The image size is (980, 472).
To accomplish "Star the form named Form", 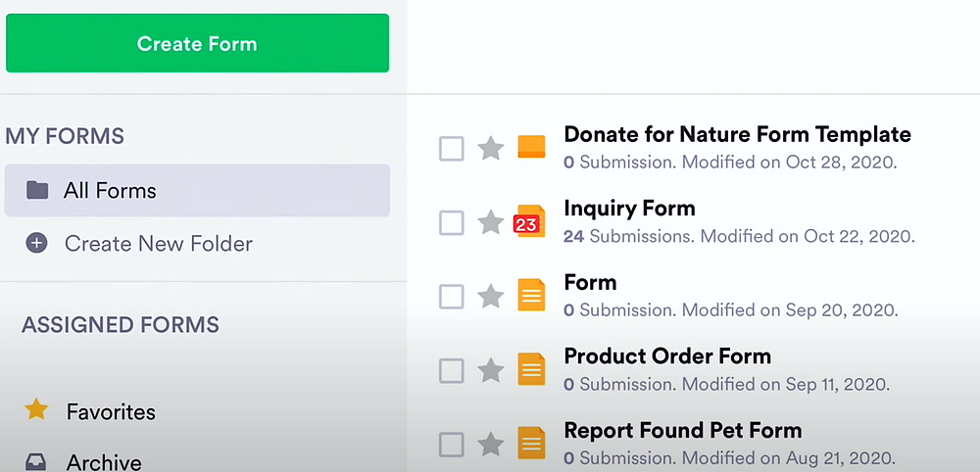I will [x=490, y=296].
